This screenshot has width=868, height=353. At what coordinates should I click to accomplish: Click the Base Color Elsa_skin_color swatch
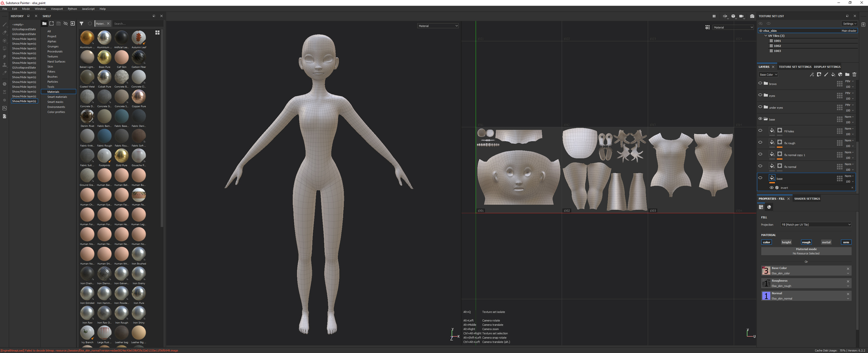766,271
